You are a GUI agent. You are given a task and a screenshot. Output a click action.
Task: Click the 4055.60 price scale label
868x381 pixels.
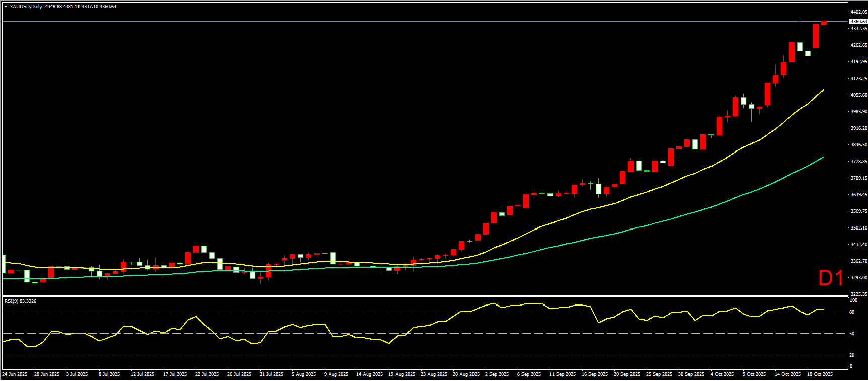[858, 95]
